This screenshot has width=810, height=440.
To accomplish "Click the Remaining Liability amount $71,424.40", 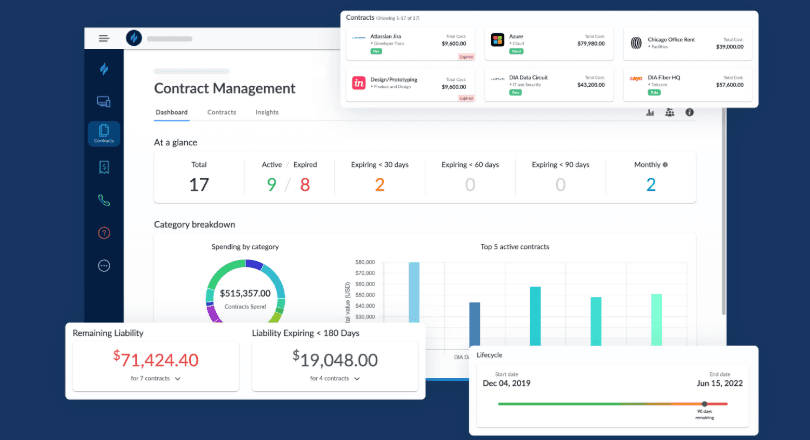I will pyautogui.click(x=155, y=359).
